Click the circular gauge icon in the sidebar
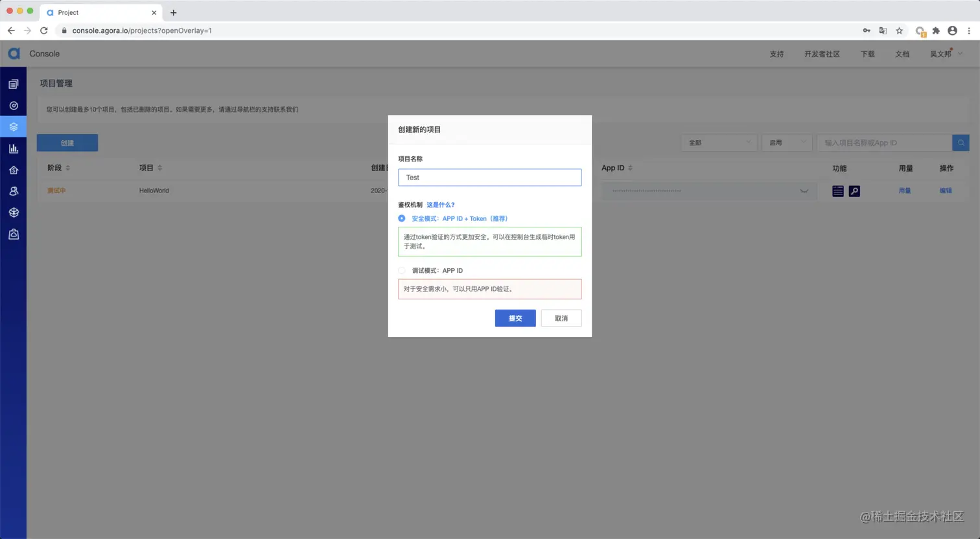 [x=14, y=106]
